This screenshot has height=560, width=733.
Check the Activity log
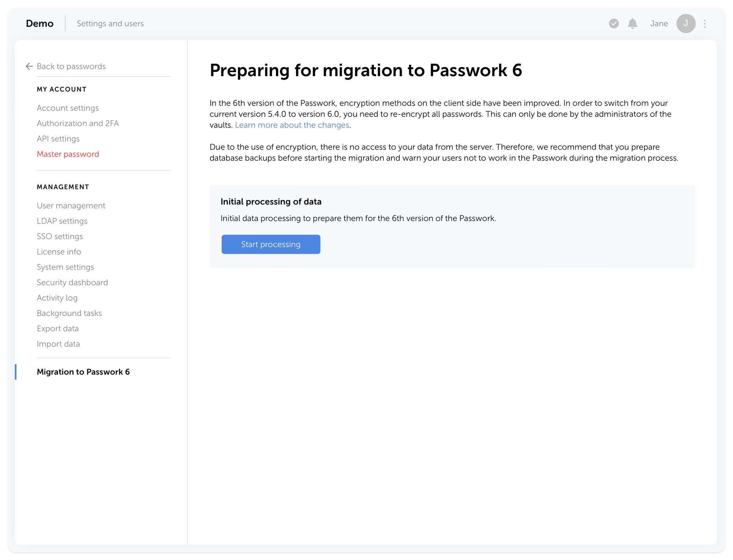coord(57,298)
